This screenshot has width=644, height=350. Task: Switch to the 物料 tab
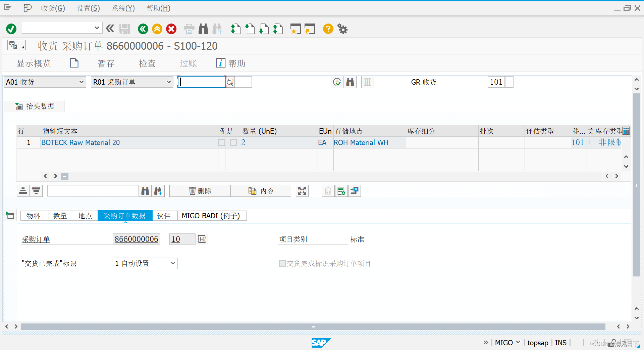[x=35, y=216]
